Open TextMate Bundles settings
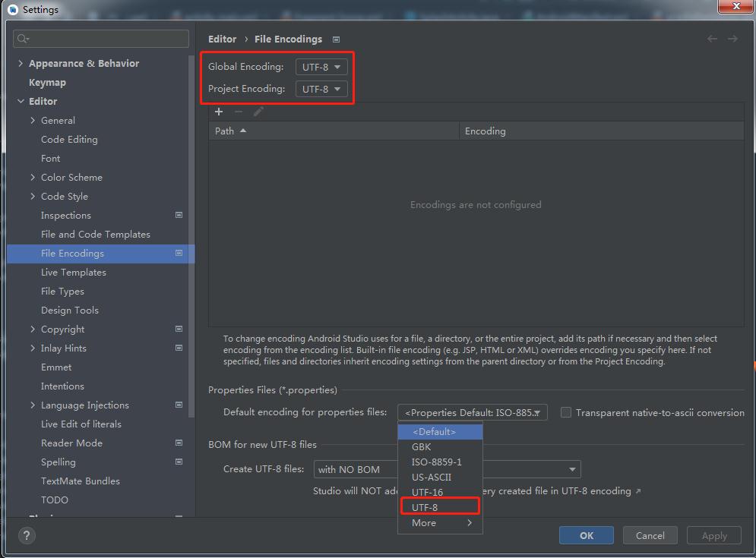Screen dimensions: 756x558 (x=81, y=481)
